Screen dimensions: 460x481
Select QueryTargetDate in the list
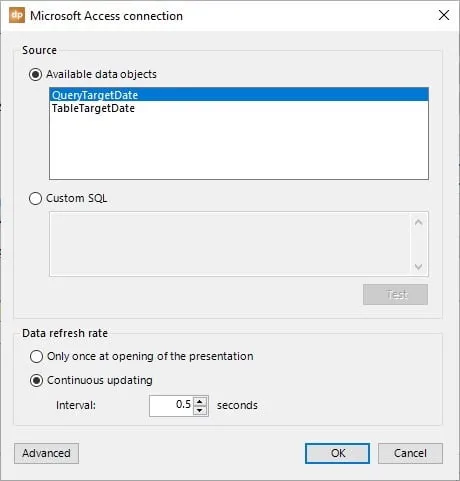[x=239, y=95]
